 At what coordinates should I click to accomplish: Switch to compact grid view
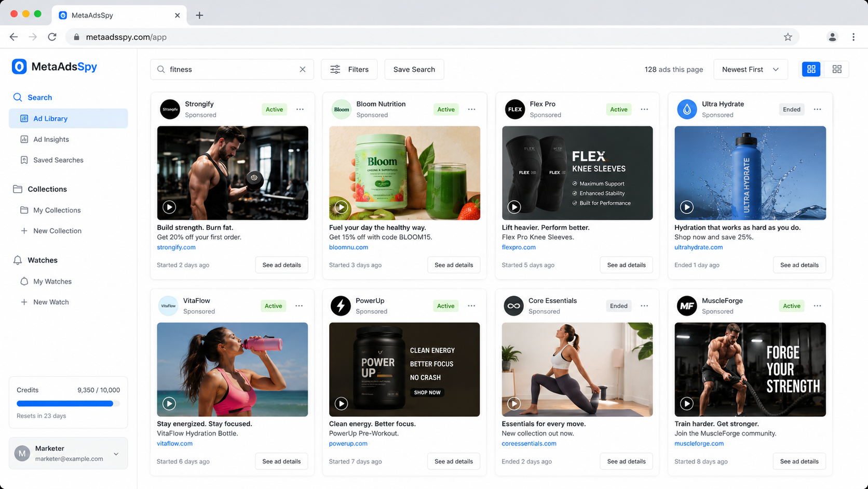point(837,69)
